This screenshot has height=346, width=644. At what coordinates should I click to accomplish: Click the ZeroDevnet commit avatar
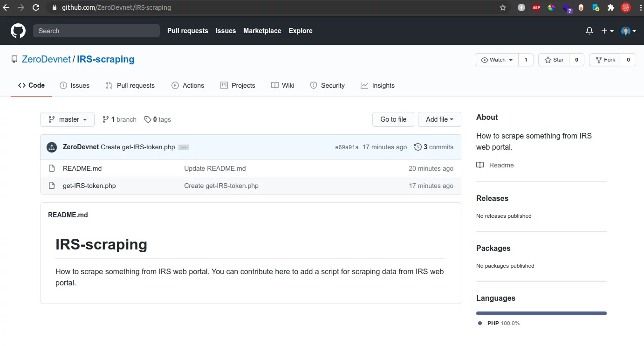(52, 147)
